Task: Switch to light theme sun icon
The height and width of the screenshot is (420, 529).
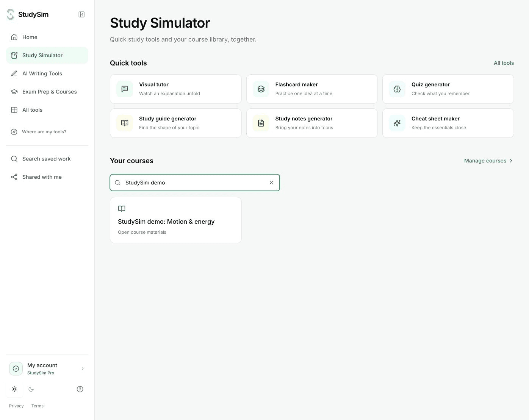Action: tap(14, 389)
